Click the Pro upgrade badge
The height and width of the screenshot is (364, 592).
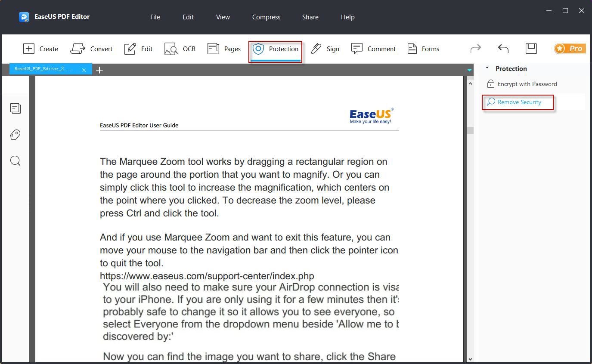[x=570, y=49]
